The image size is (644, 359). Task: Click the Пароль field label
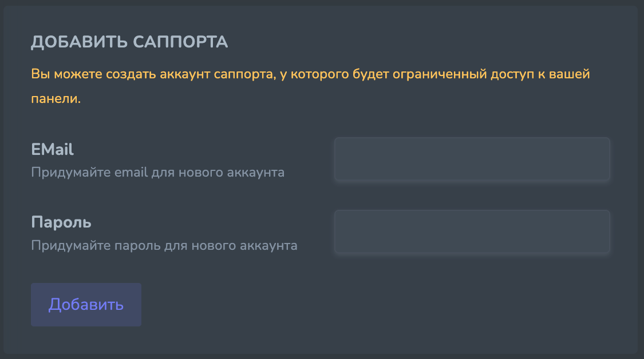point(61,222)
